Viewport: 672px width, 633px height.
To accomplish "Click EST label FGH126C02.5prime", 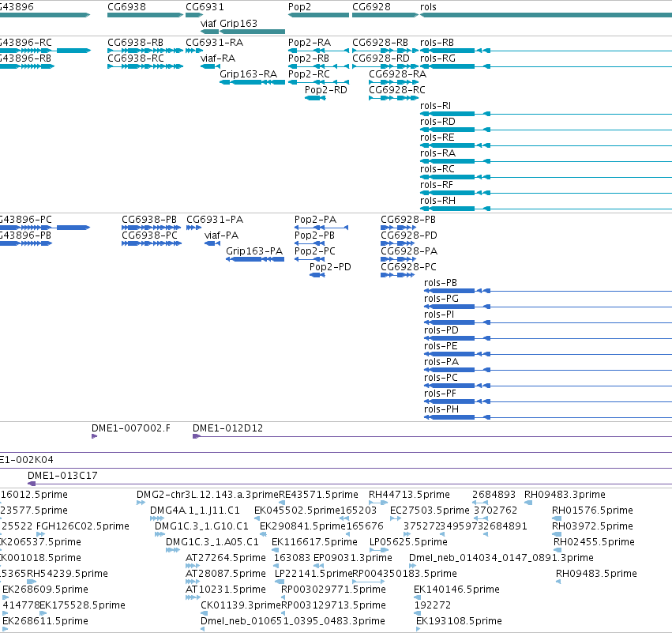I will tap(83, 526).
